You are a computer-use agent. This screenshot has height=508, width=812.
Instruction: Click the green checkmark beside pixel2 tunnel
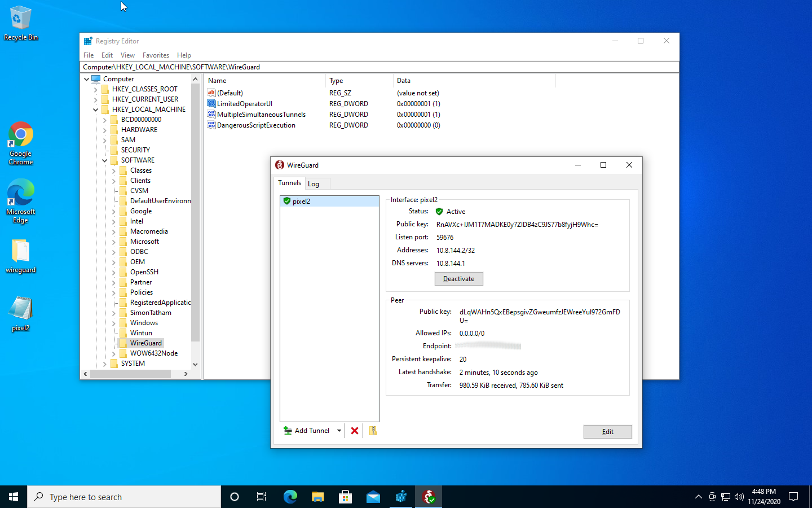click(288, 201)
